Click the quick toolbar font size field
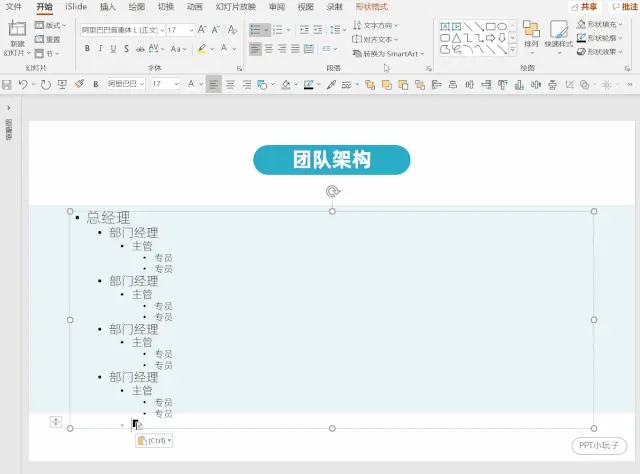This screenshot has height=474, width=640. (162, 84)
